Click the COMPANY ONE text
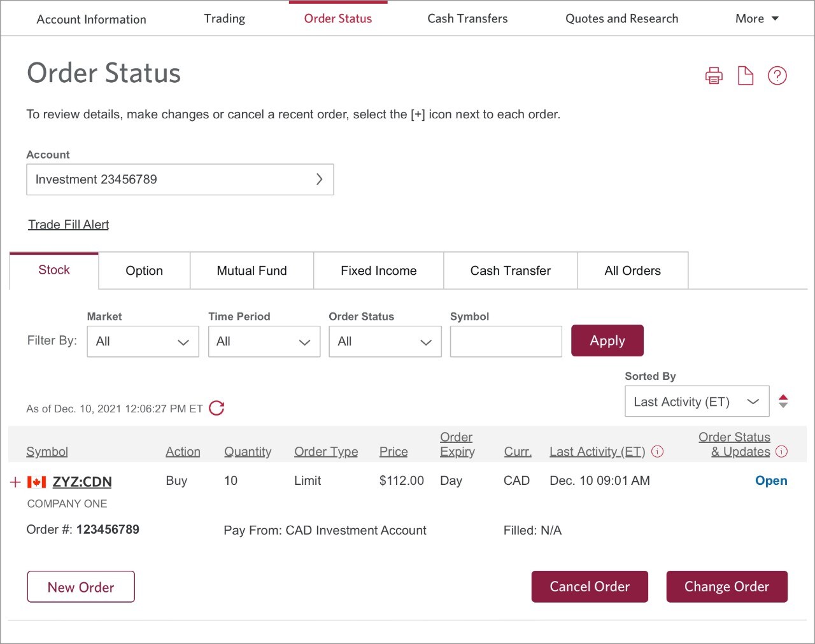The width and height of the screenshot is (815, 644). point(67,503)
